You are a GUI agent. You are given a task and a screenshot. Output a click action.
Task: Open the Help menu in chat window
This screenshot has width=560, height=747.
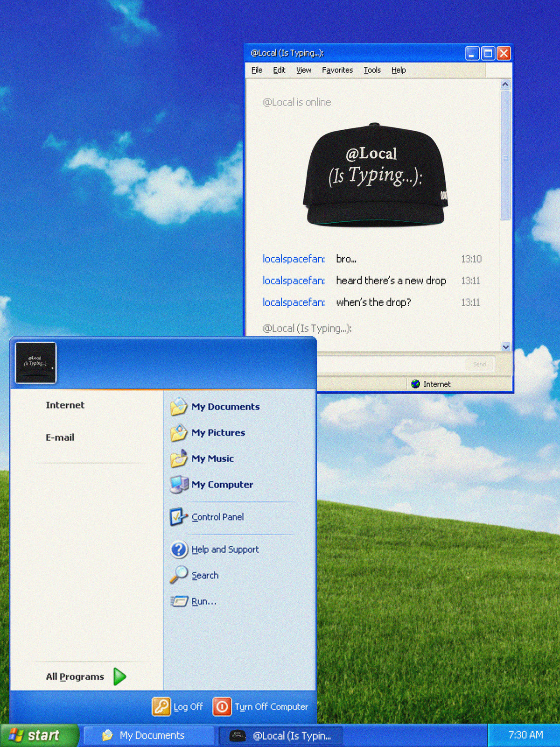point(399,70)
